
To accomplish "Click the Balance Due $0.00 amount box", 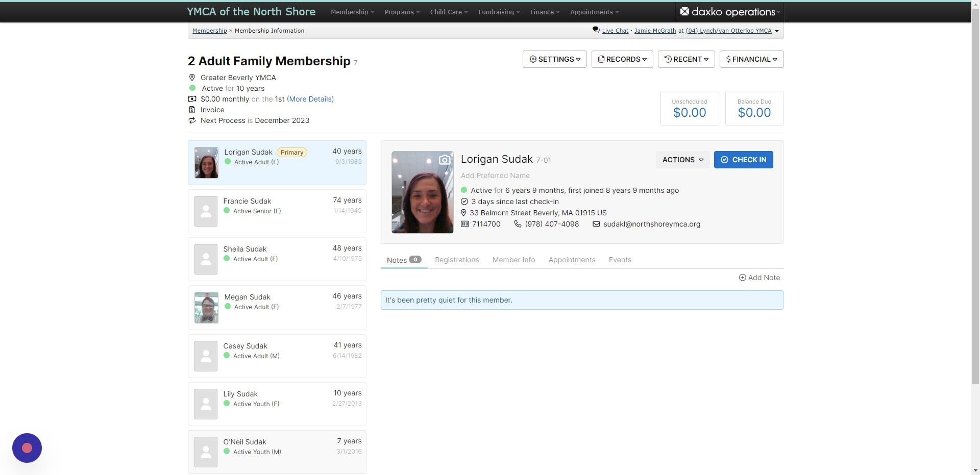I will pyautogui.click(x=754, y=108).
